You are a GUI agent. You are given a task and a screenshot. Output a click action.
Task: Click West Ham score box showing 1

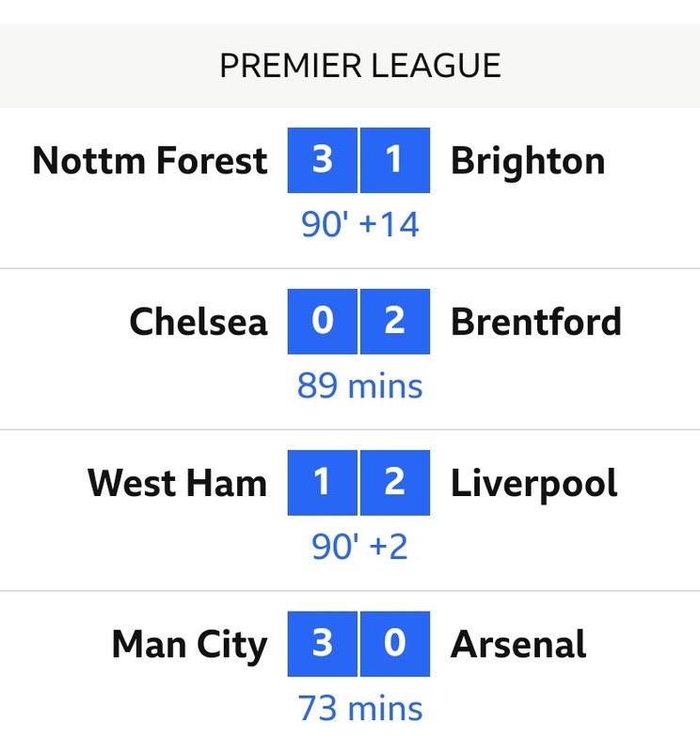[322, 483]
